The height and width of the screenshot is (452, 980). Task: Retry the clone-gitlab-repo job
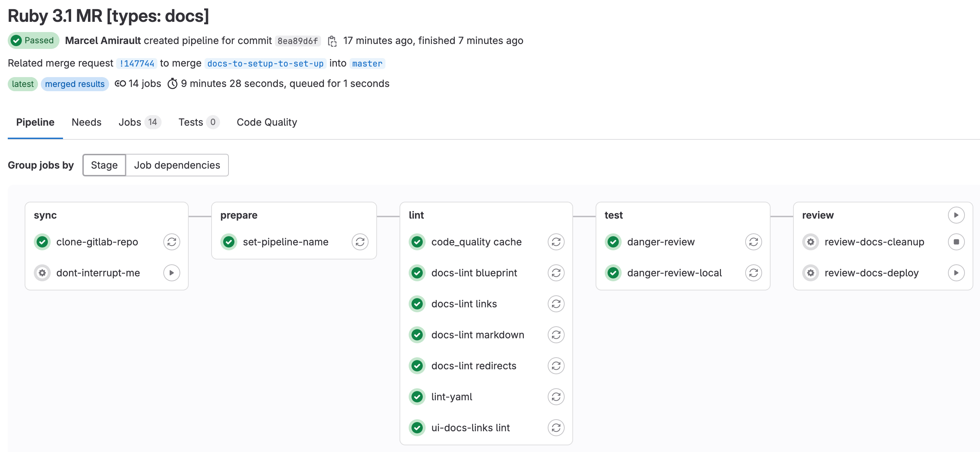pyautogui.click(x=171, y=241)
